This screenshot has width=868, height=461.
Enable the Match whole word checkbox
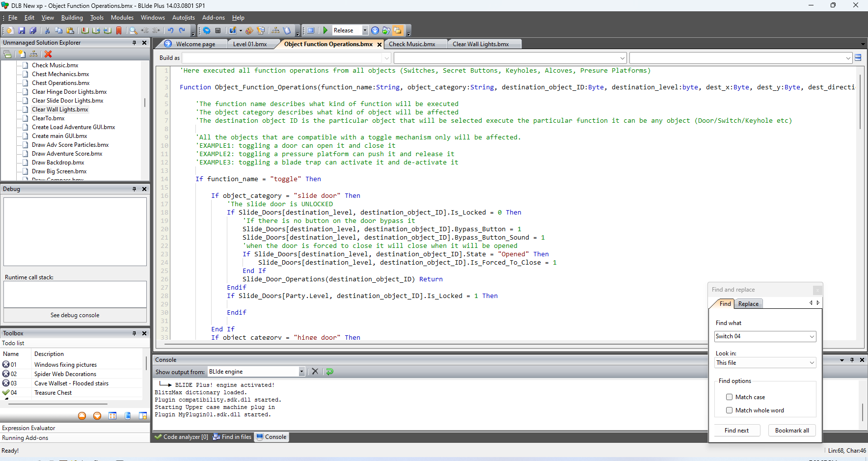point(729,410)
